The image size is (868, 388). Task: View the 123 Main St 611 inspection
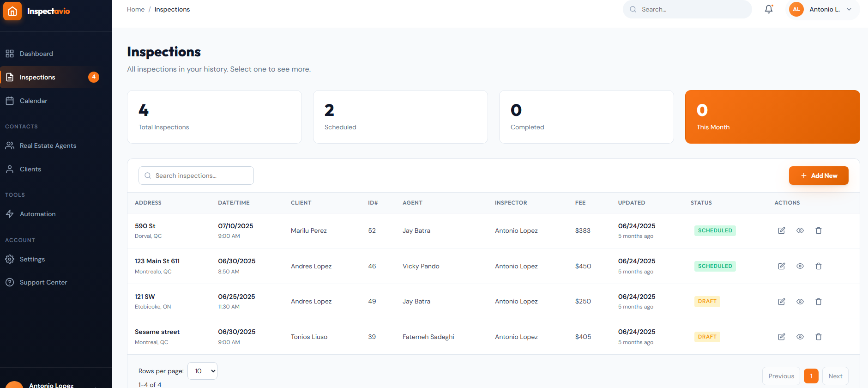pyautogui.click(x=800, y=266)
